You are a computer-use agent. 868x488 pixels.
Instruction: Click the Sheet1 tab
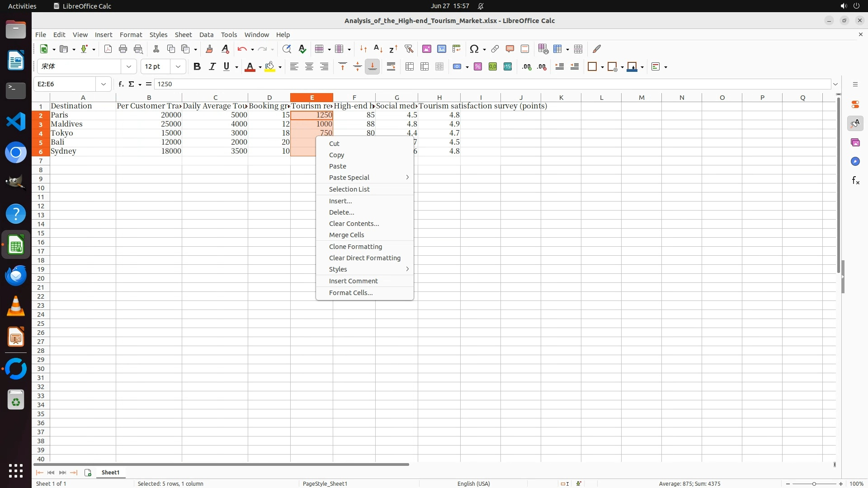(110, 473)
